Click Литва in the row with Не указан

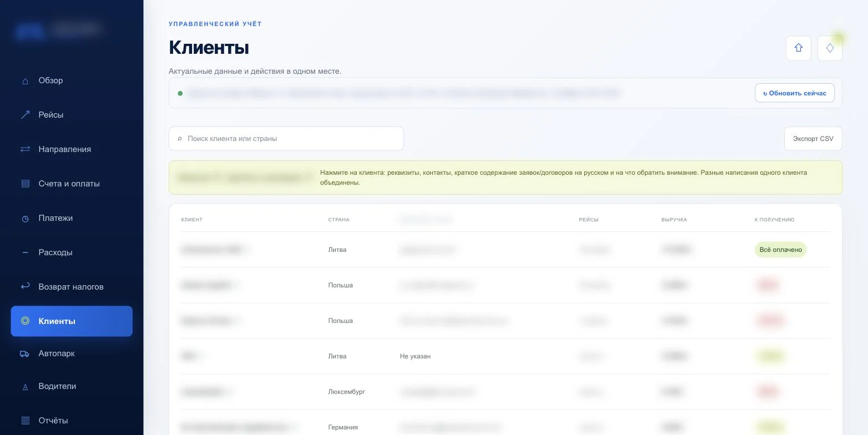click(337, 356)
